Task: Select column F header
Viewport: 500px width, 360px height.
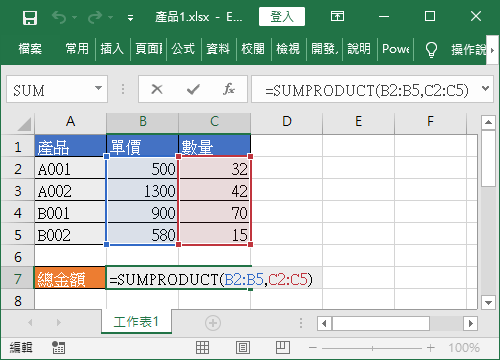Action: pos(431,122)
